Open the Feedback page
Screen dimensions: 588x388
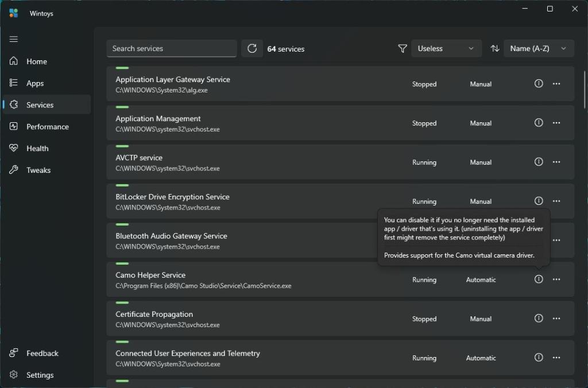click(42, 353)
